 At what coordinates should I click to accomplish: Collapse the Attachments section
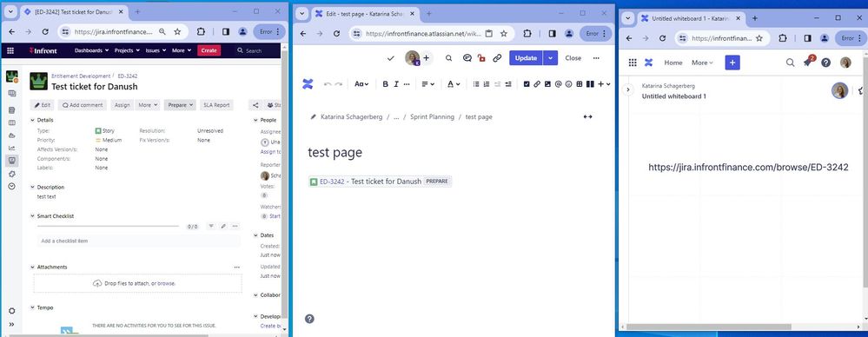(33, 268)
